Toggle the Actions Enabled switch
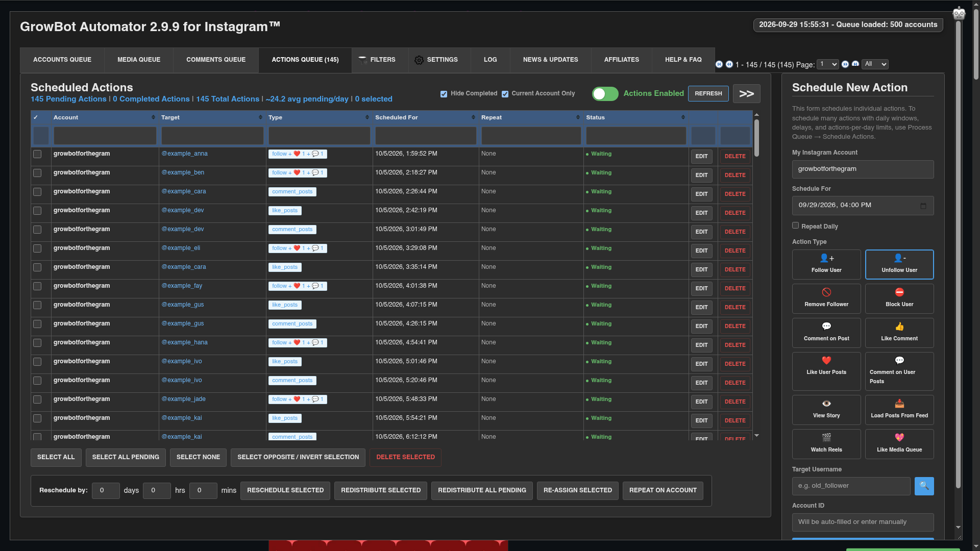980x551 pixels. 605,94
